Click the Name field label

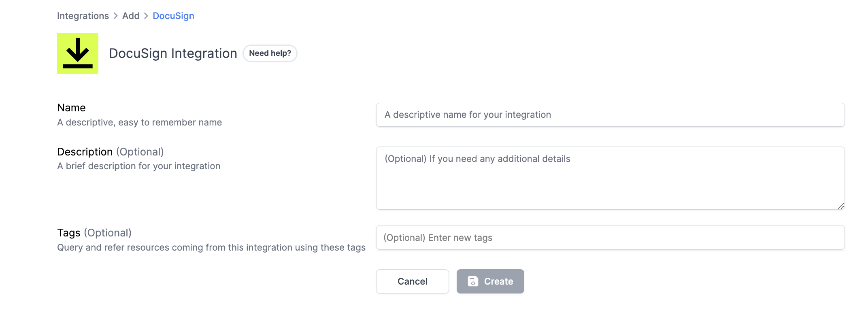coord(71,108)
